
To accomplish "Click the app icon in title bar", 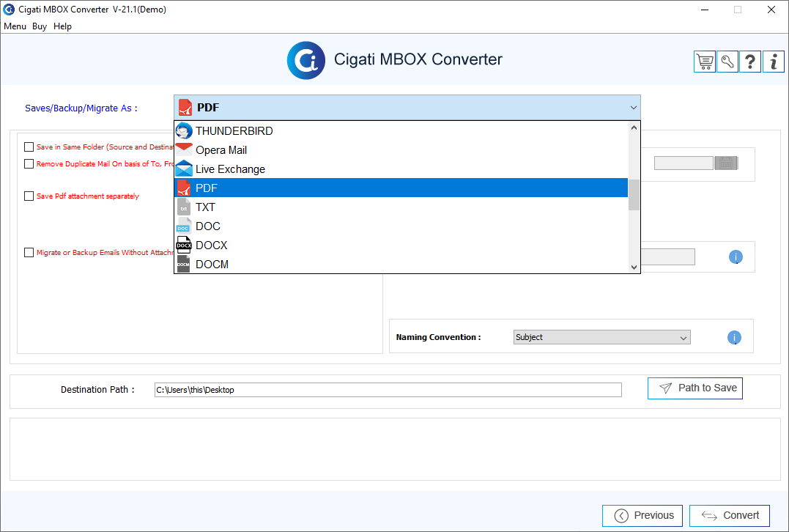I will coord(9,10).
